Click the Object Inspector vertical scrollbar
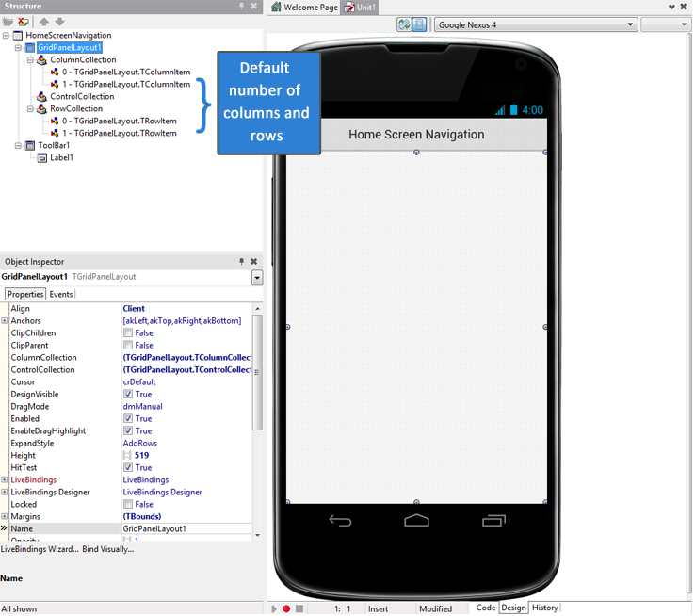 257,372
